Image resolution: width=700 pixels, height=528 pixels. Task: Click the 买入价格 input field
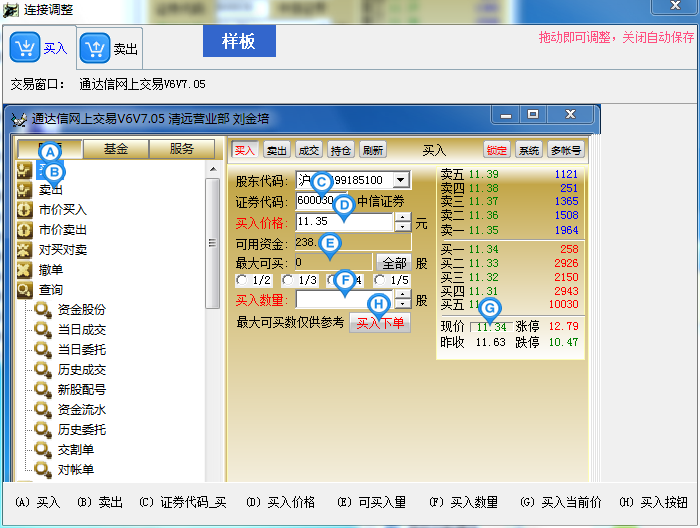coord(344,221)
